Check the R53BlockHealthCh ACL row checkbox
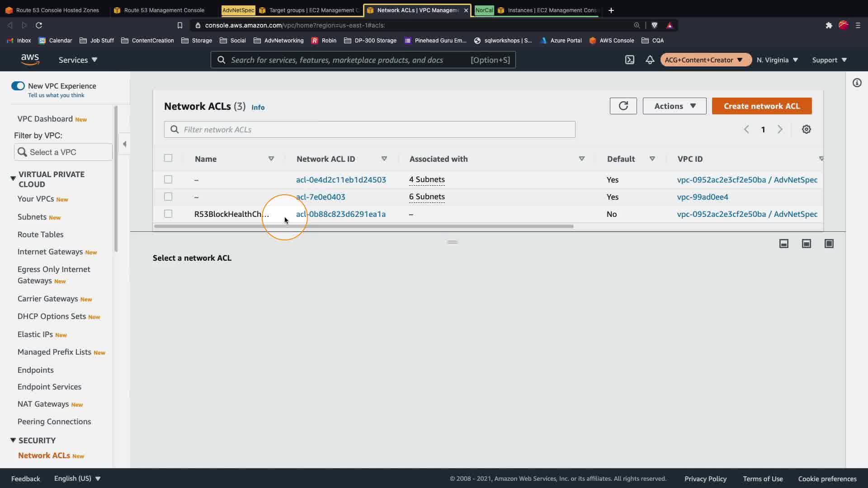Viewport: 868px width, 488px height. coord(168,214)
